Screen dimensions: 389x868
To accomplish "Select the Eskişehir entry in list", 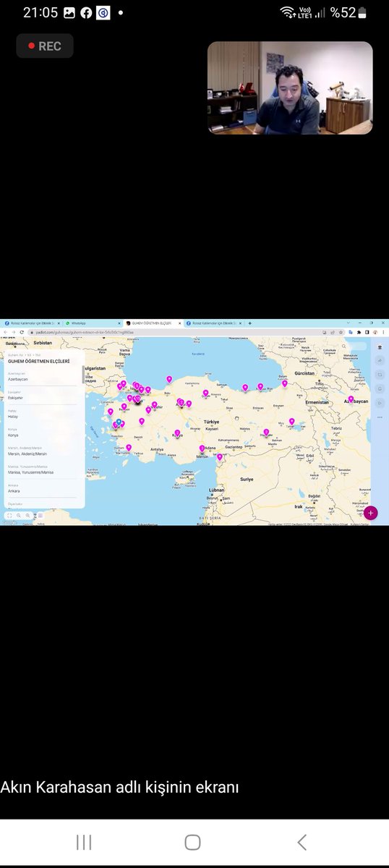I will coord(43,396).
